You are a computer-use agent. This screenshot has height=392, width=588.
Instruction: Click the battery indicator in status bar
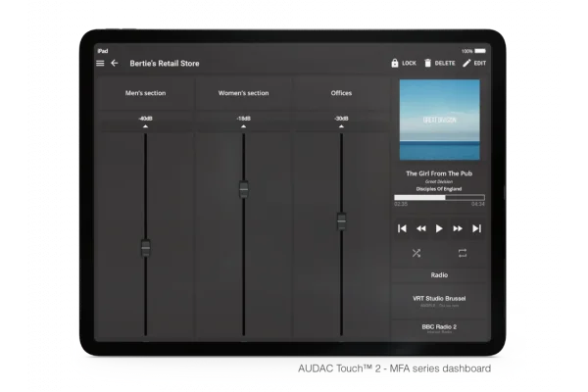click(x=480, y=51)
